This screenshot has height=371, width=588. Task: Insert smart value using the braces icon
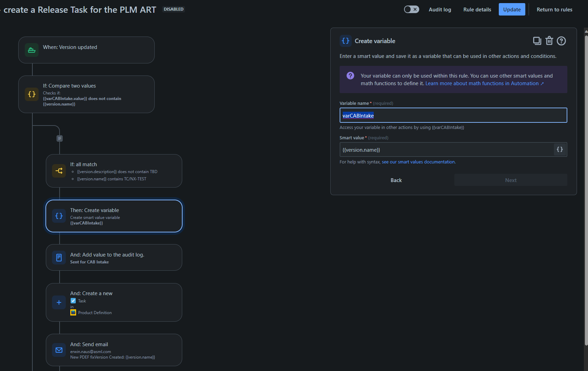(x=560, y=150)
